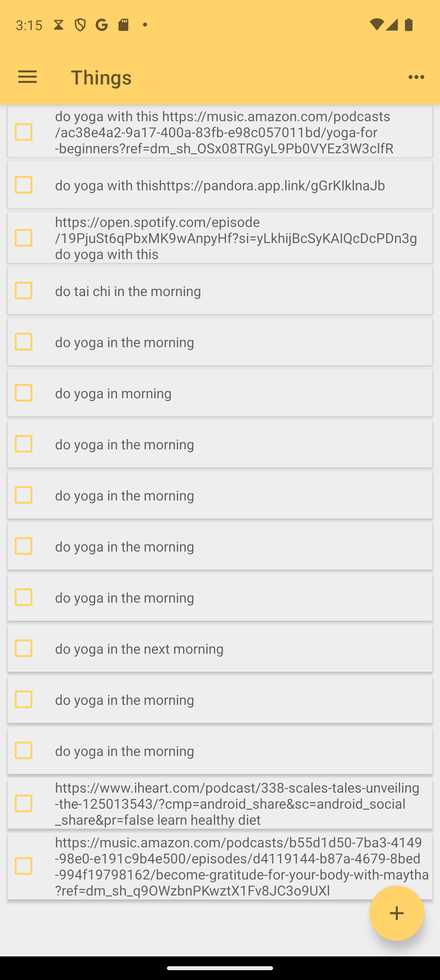
Task: Tap the 'Things' title in the header
Action: [x=101, y=77]
